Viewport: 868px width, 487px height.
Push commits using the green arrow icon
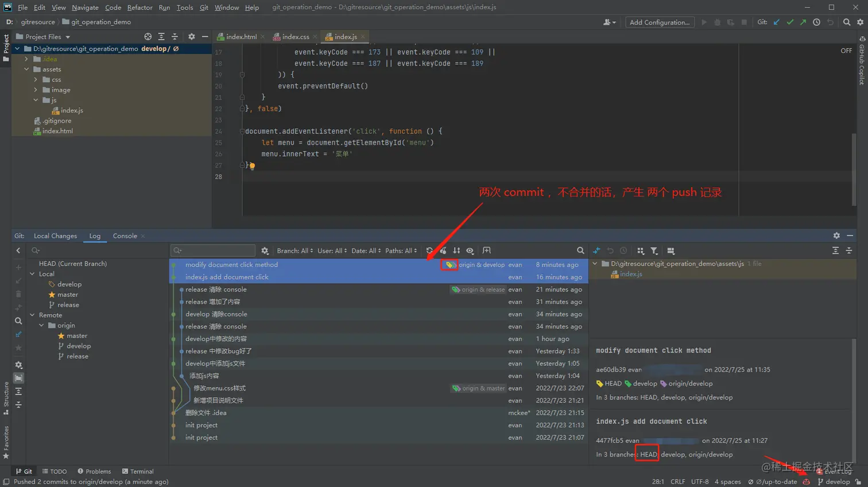803,22
